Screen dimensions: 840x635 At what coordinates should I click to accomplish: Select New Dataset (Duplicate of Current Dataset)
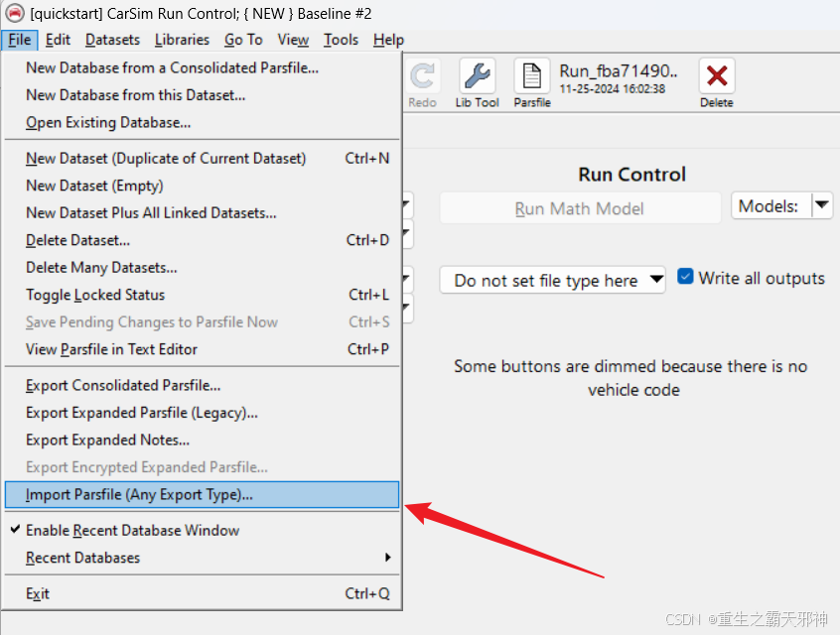pyautogui.click(x=203, y=159)
